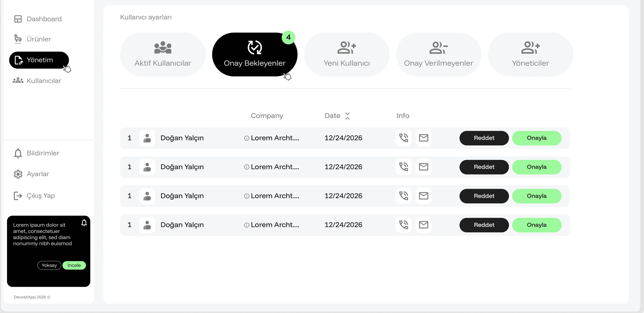Click the green pending count badge 4
Viewport: 644px width, 313px height.
point(288,37)
